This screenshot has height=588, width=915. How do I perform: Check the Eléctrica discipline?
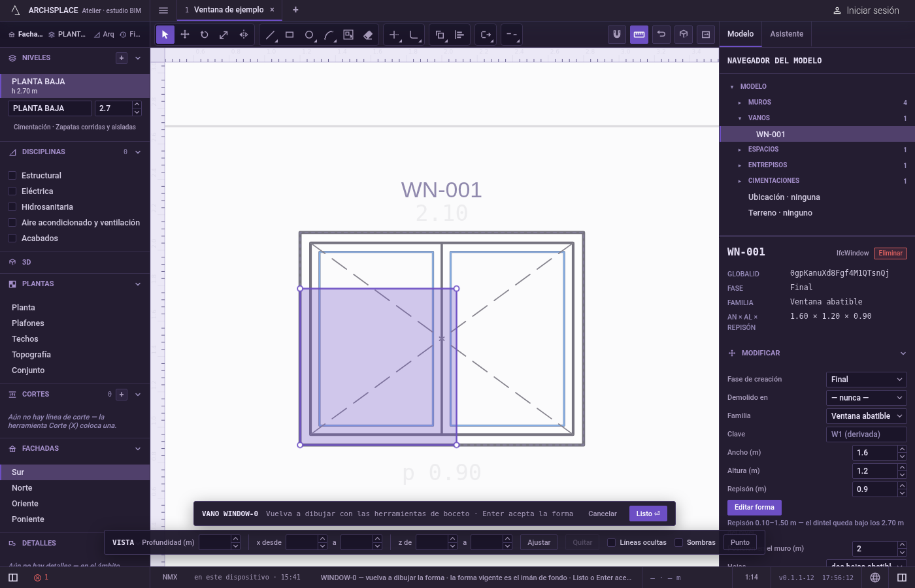[x=12, y=191]
